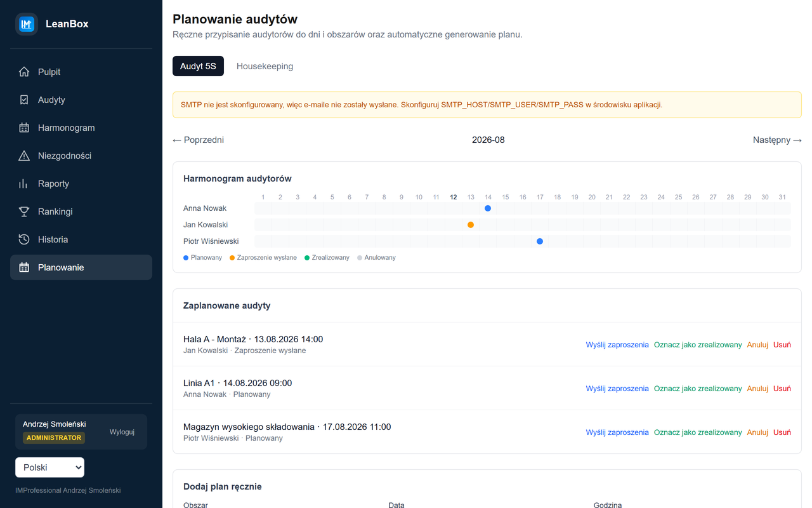
Task: Click the Raporty bar chart icon
Action: (x=24, y=184)
